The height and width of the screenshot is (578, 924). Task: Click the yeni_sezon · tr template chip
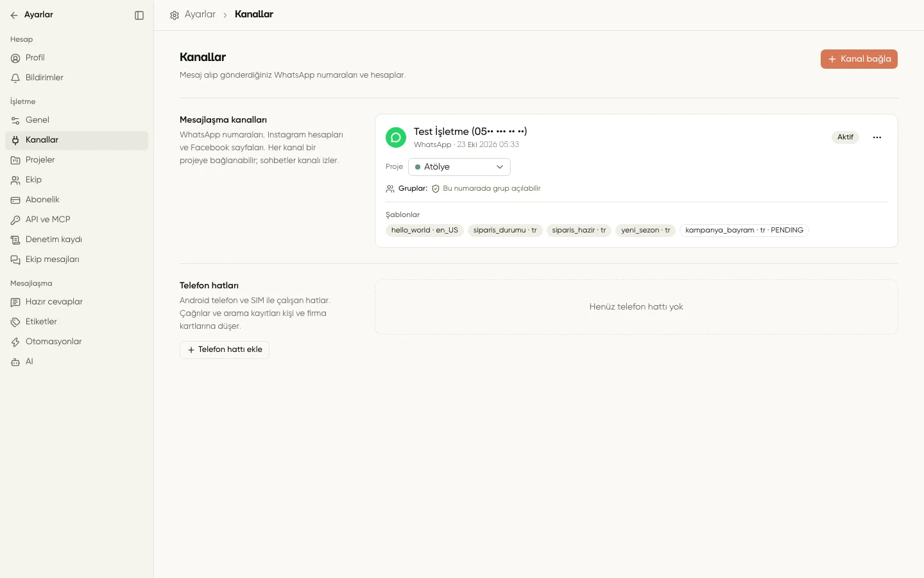click(x=646, y=231)
